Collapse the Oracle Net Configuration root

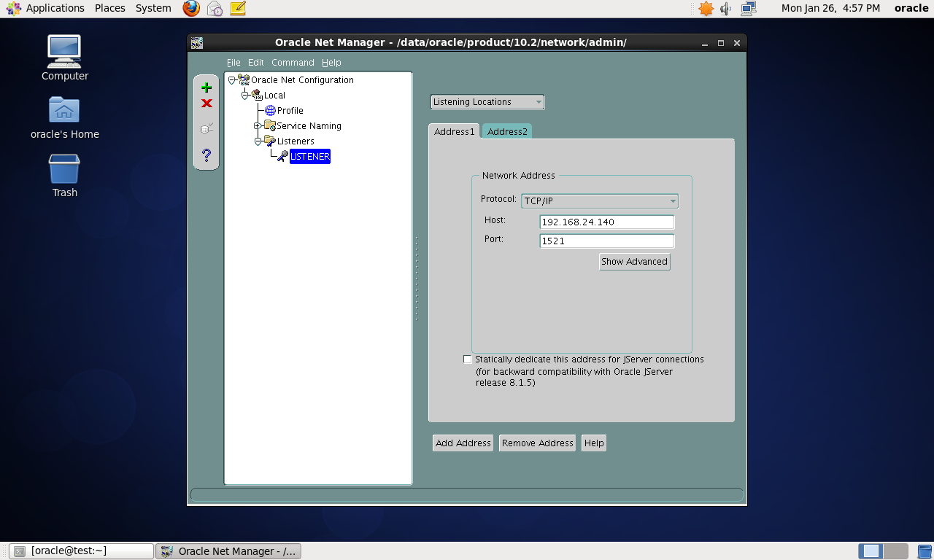tap(232, 80)
